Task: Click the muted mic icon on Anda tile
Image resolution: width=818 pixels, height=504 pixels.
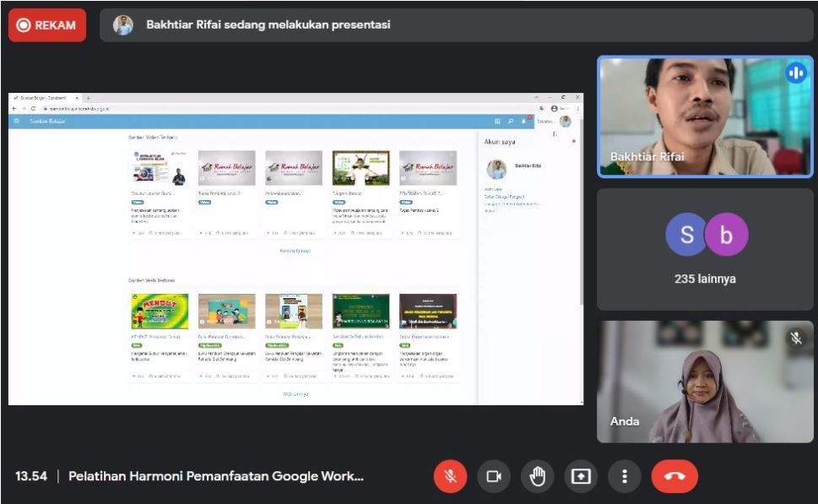Action: [795, 339]
